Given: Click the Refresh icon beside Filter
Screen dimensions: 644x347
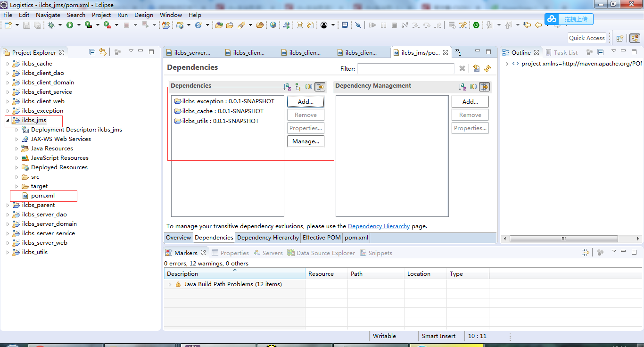Looking at the screenshot, I should click(487, 68).
